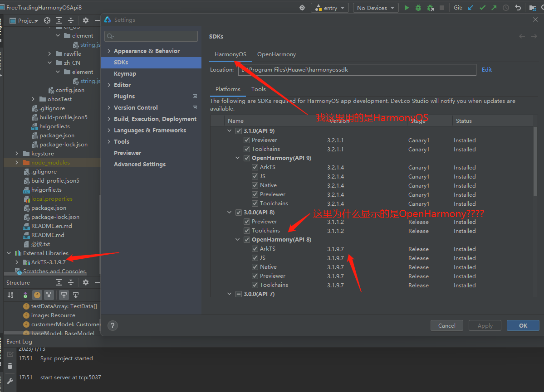Expand Version Control settings section
This screenshot has width=544, height=392.
pos(109,107)
